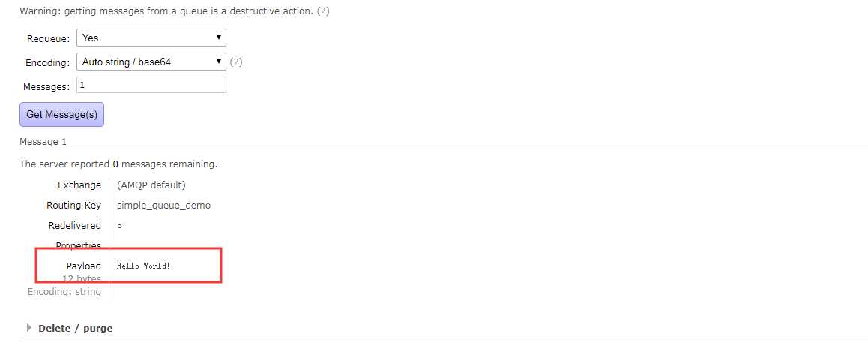Focus the Messages count input field
The image size is (868, 343).
(x=151, y=86)
